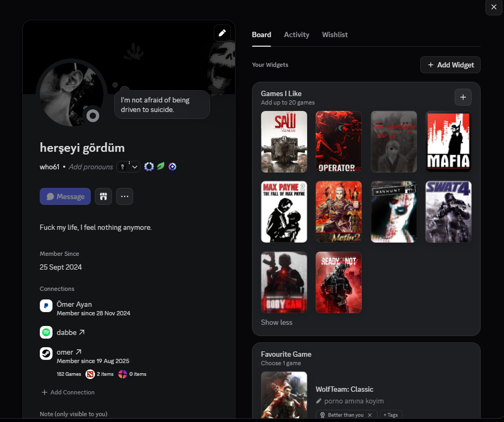Click Add Connection
The image size is (504, 422).
[x=68, y=392]
